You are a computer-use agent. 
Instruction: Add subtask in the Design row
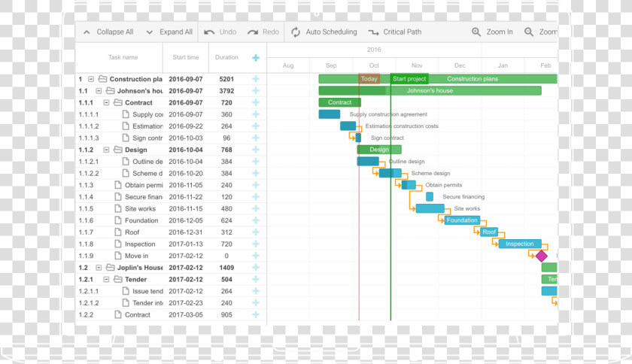[256, 150]
